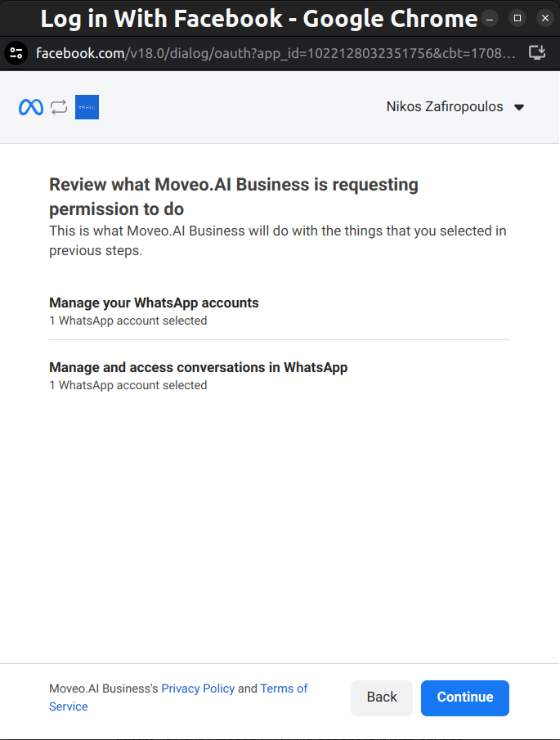Click account-selected text under Manage and access conversations
Viewport: 560px width, 740px height.
128,385
